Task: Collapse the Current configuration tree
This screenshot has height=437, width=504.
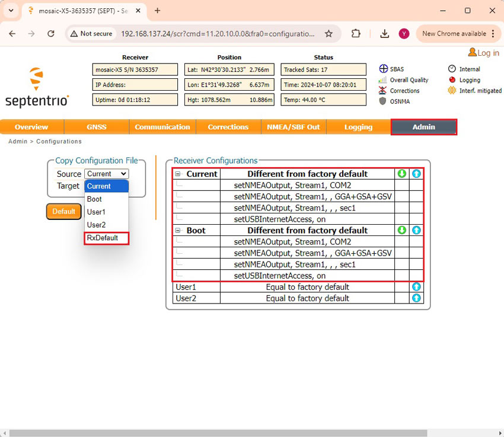Action: click(x=177, y=174)
